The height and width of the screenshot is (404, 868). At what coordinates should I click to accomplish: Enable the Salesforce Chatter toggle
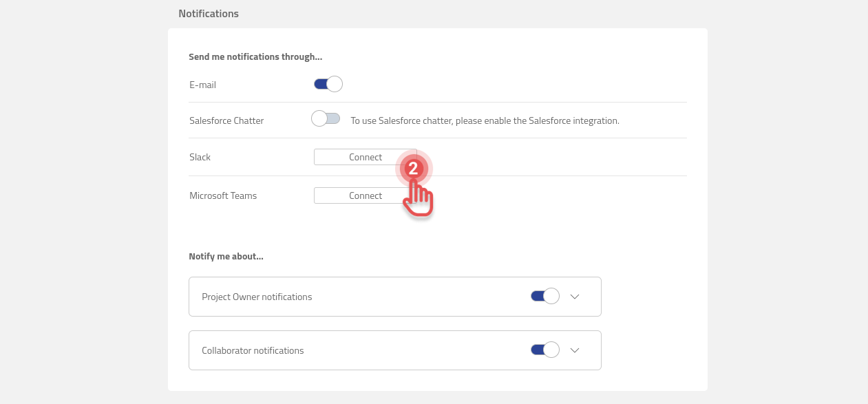pos(326,119)
